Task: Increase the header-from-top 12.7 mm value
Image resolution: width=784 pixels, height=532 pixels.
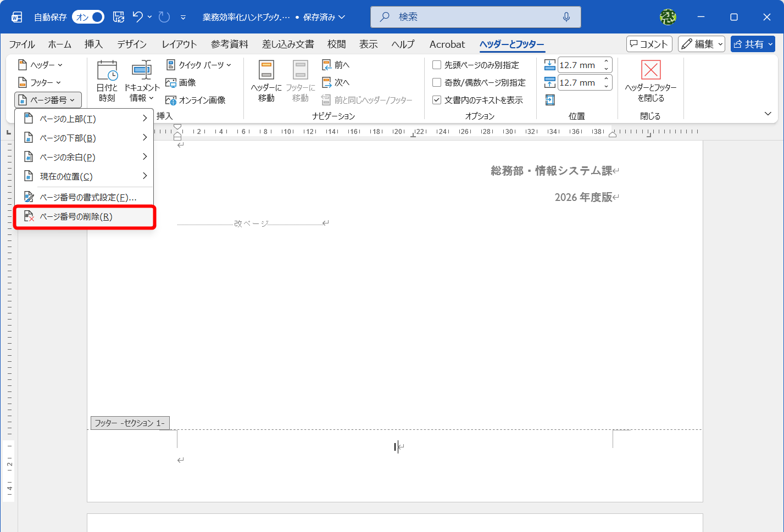Action: pyautogui.click(x=607, y=61)
